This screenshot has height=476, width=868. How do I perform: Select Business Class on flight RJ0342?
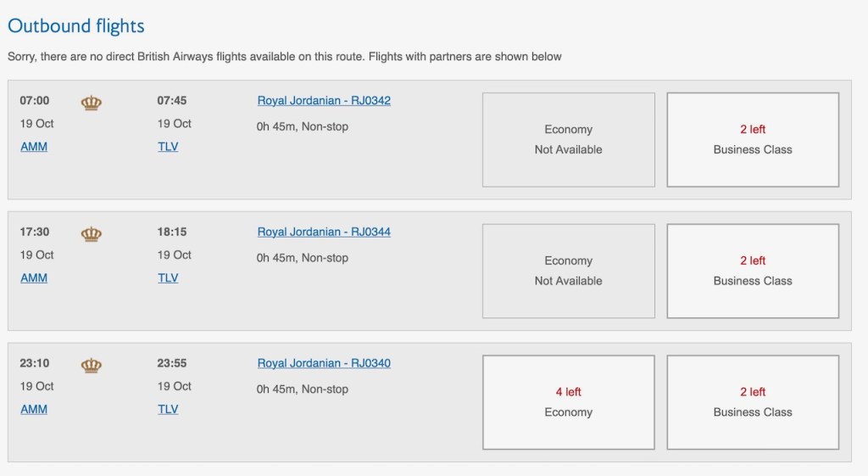click(x=753, y=140)
